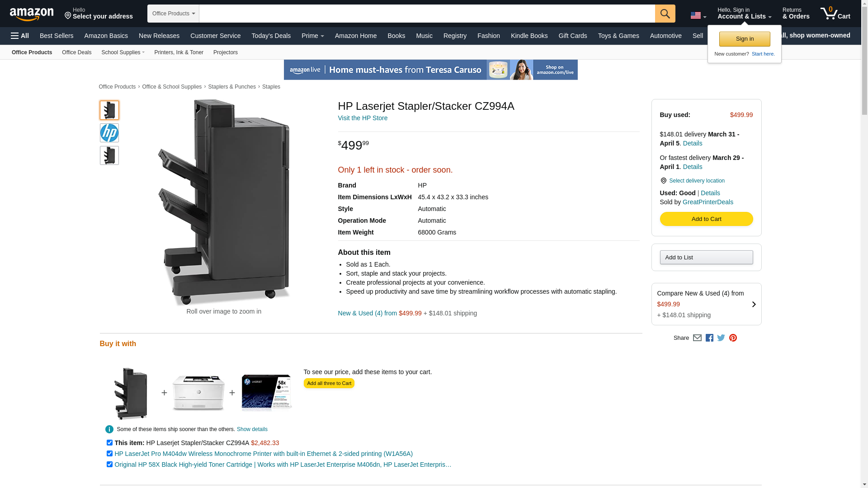Expand the School Supplies submenu

(123, 52)
